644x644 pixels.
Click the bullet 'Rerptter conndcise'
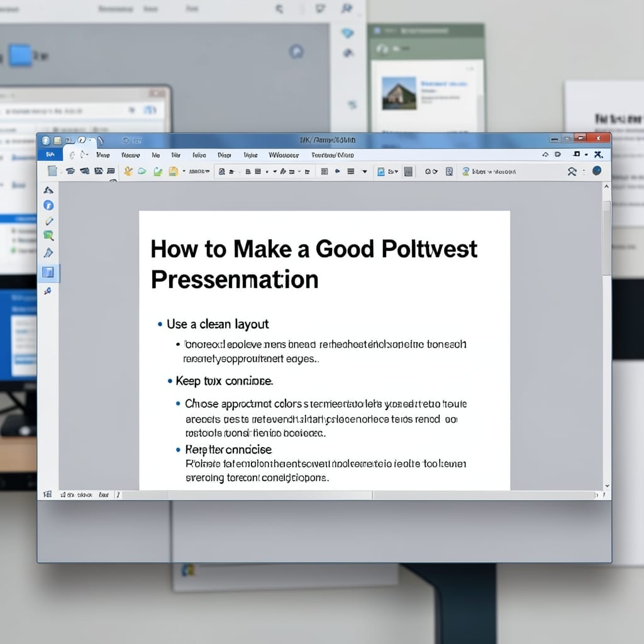(228, 450)
